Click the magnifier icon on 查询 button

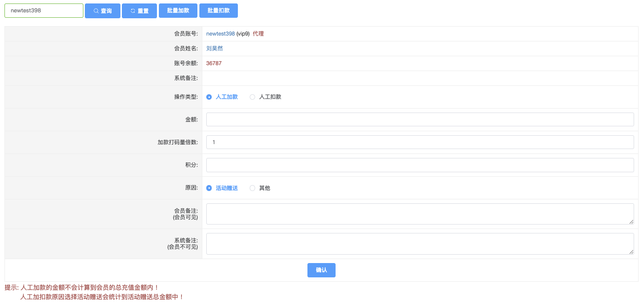(96, 11)
